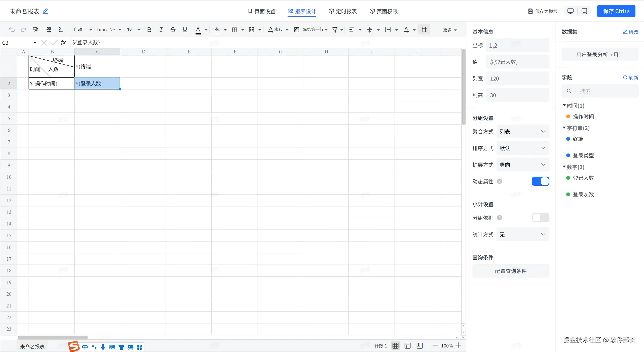Open the 聚合方式 dropdown
Image resolution: width=644 pixels, height=352 pixels.
[x=522, y=132]
